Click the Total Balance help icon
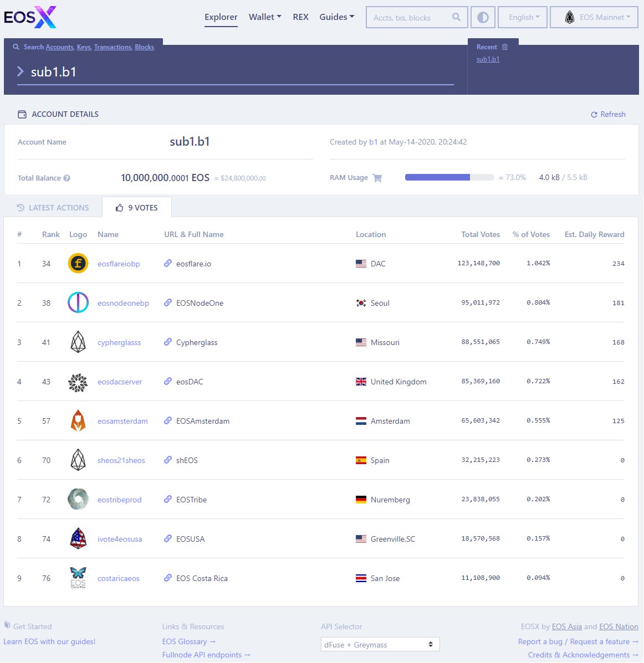 point(67,178)
